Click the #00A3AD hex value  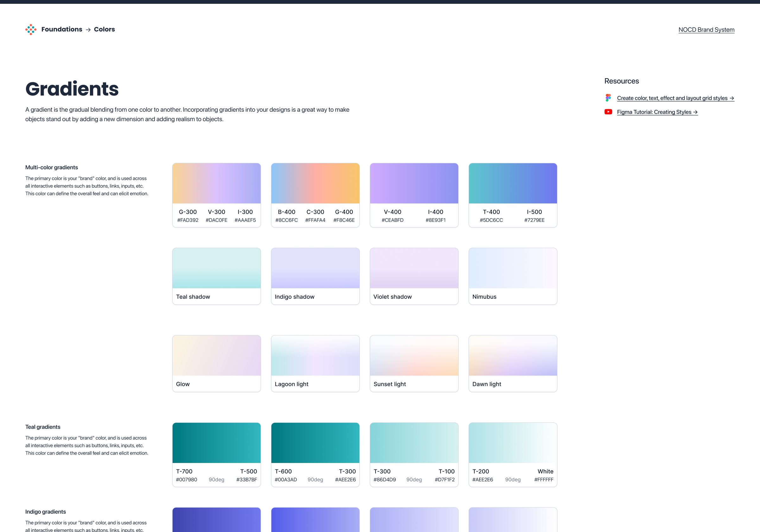(286, 479)
